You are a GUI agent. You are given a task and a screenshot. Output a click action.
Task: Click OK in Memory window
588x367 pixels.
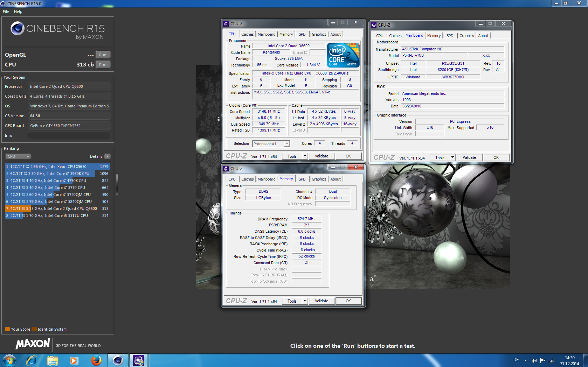[348, 301]
